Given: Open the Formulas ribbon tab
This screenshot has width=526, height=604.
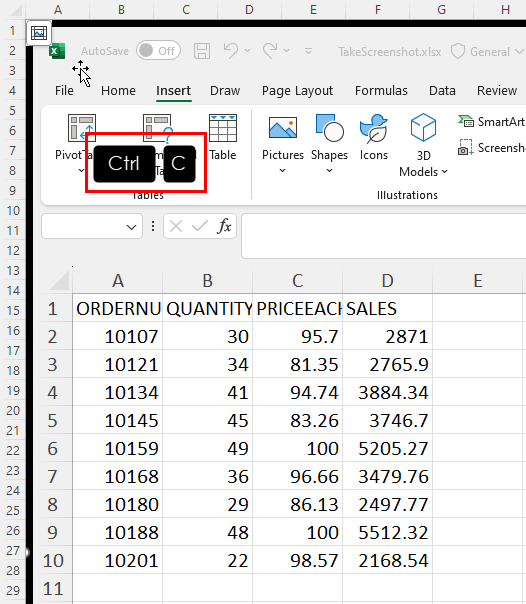Looking at the screenshot, I should (x=381, y=91).
